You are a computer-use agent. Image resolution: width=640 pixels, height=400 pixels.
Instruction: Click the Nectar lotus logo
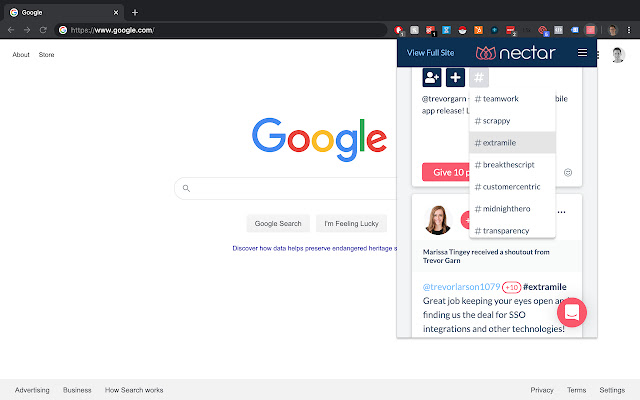click(x=486, y=53)
